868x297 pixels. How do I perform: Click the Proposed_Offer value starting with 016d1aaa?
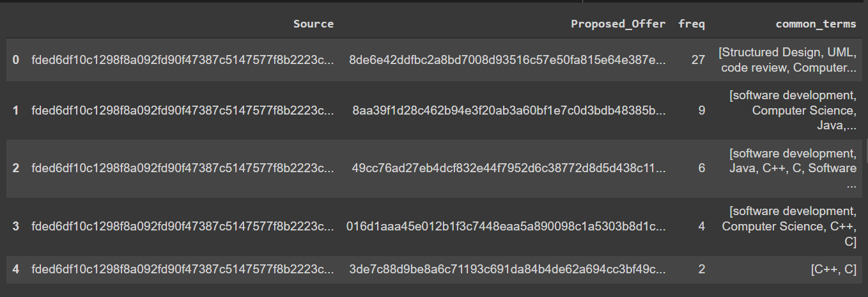[506, 226]
